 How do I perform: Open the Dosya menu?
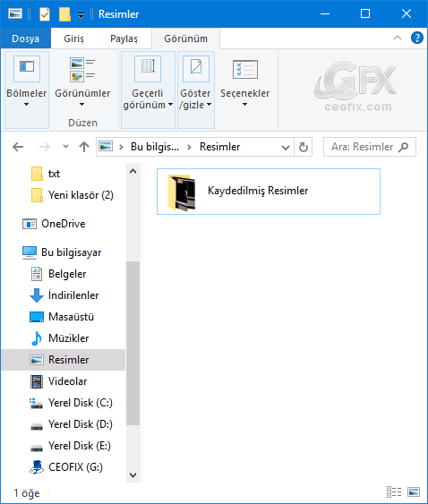[25, 38]
